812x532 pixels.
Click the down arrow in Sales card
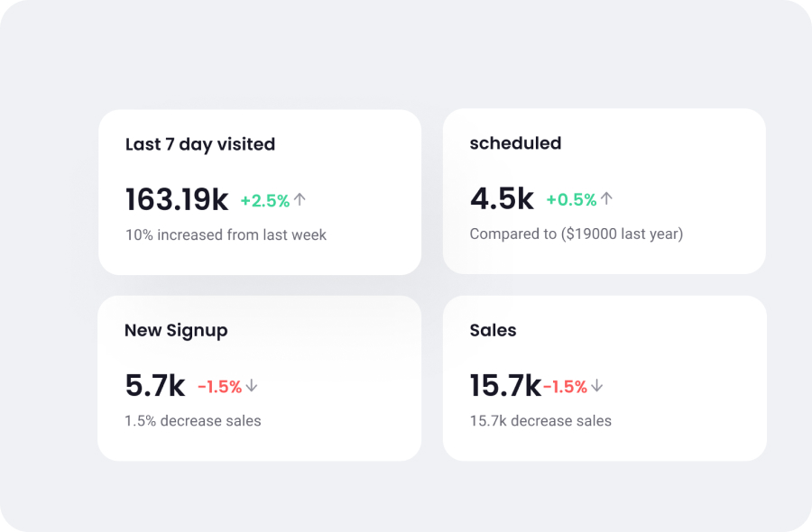point(597,386)
